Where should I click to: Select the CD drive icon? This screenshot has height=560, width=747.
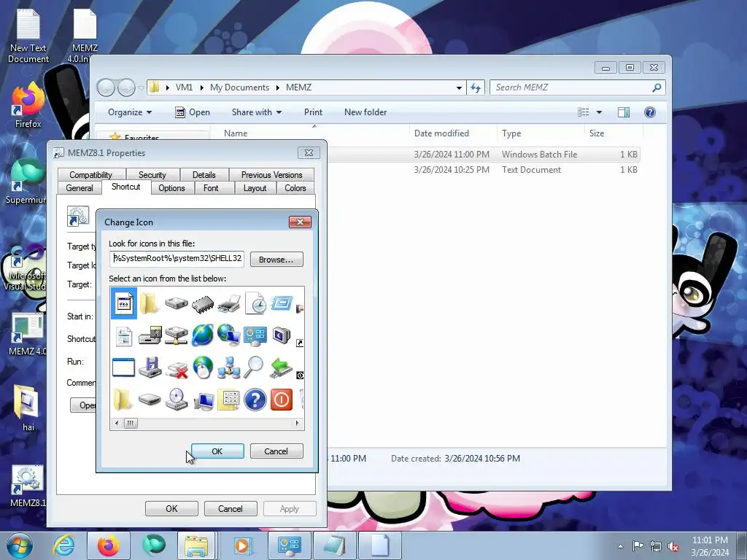click(x=177, y=399)
